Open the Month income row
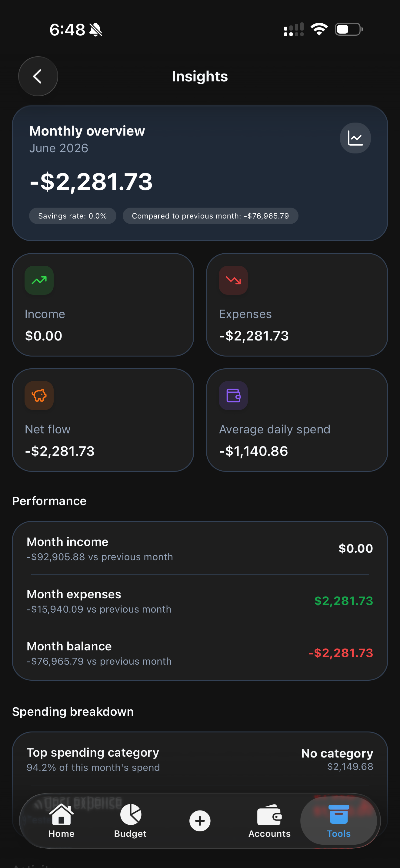400x868 pixels. pyautogui.click(x=200, y=549)
